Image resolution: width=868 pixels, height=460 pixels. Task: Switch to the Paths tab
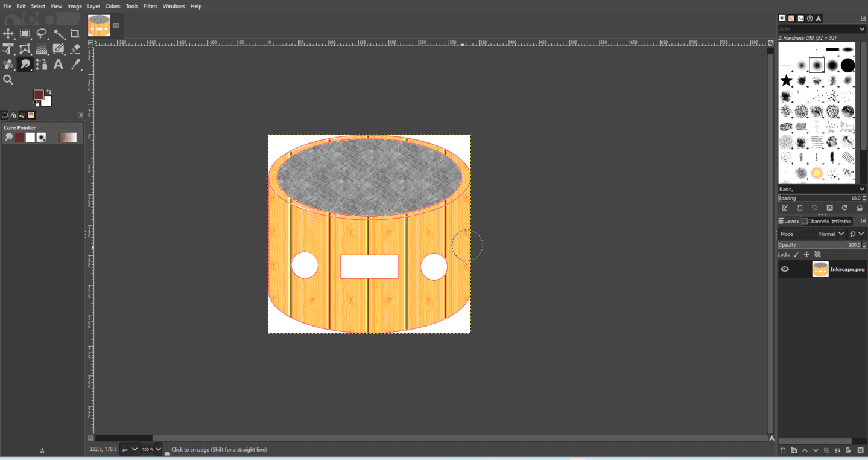click(x=841, y=221)
